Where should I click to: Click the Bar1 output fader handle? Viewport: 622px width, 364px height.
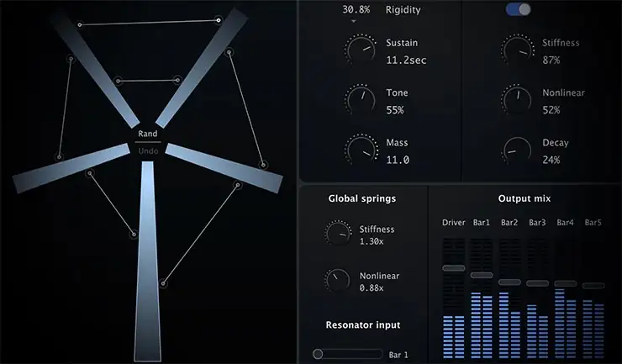pos(482,275)
